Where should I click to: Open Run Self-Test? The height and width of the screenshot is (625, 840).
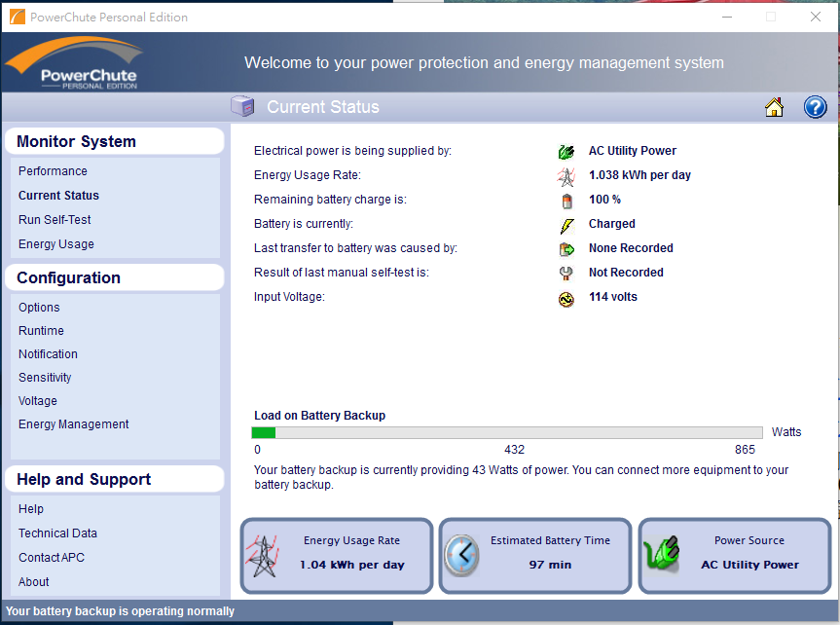point(55,220)
